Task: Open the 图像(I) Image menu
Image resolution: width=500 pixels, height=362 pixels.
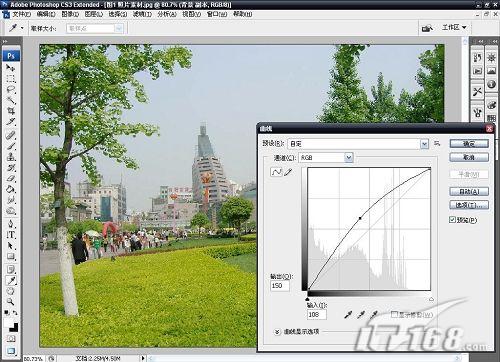Action: 70,14
